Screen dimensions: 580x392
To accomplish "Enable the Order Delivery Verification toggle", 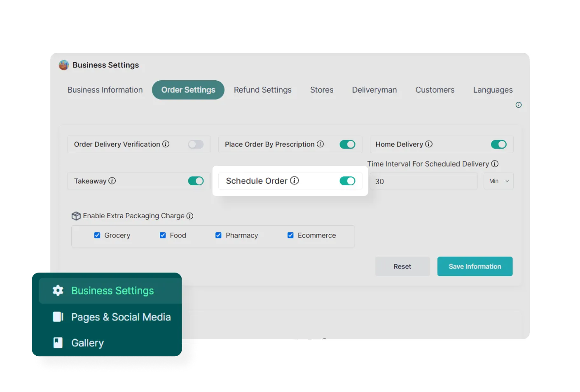I will pyautogui.click(x=196, y=145).
